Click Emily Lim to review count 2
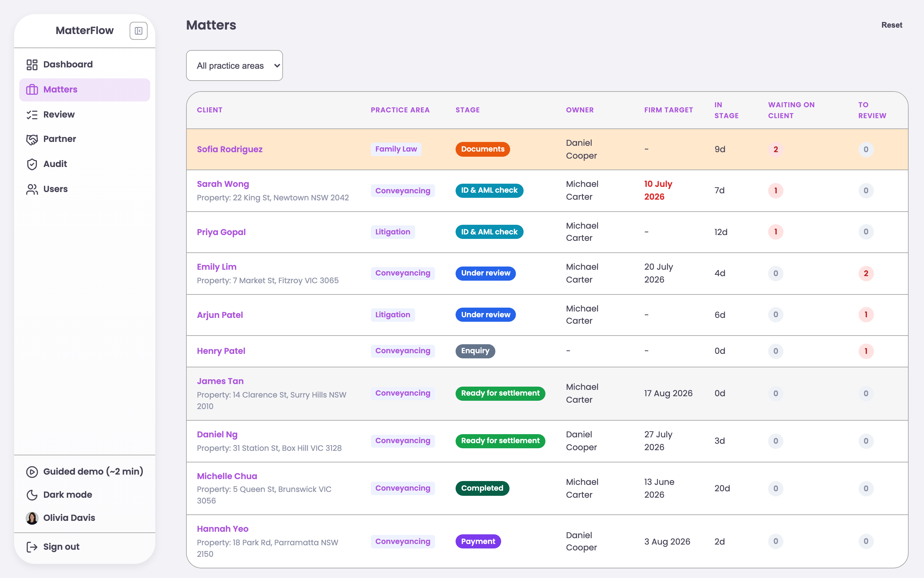 coord(866,273)
